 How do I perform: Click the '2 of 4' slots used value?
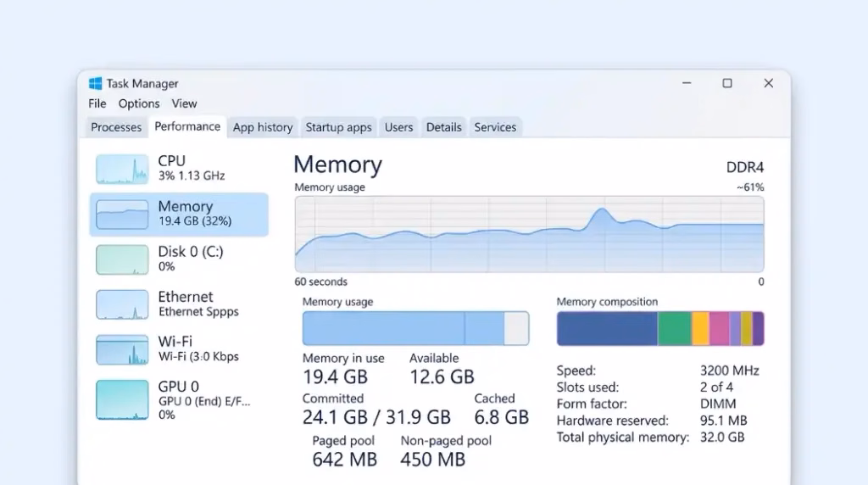click(716, 387)
